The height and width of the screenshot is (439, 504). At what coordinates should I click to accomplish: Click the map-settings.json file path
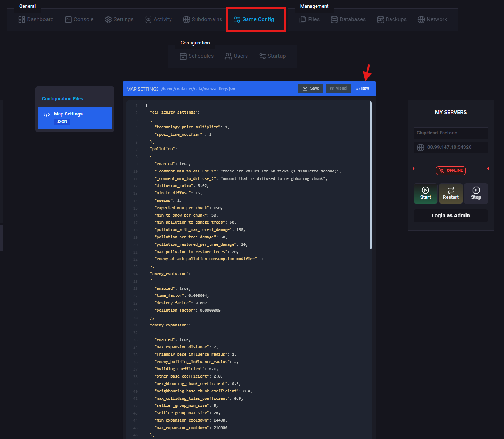[x=199, y=89]
